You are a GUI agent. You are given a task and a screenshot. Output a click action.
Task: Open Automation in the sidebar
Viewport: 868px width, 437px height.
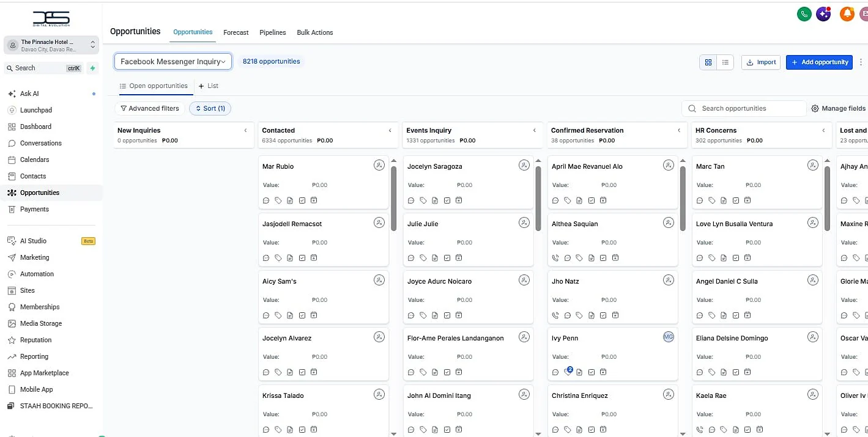37,274
